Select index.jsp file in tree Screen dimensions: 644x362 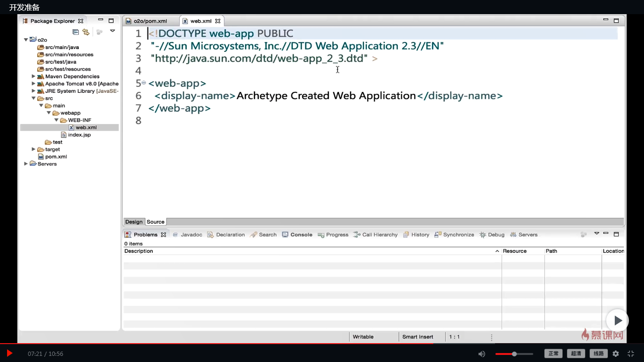point(75,135)
